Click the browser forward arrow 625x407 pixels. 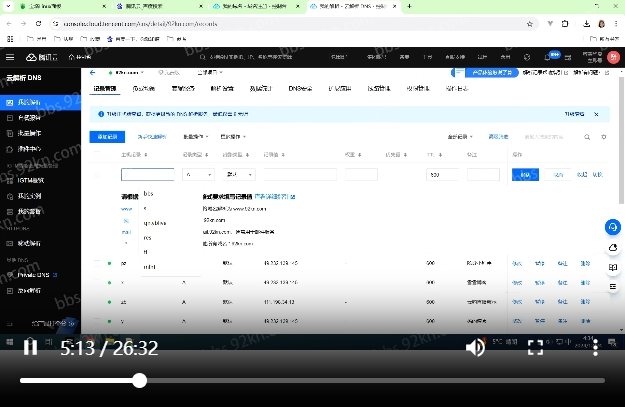click(x=24, y=24)
